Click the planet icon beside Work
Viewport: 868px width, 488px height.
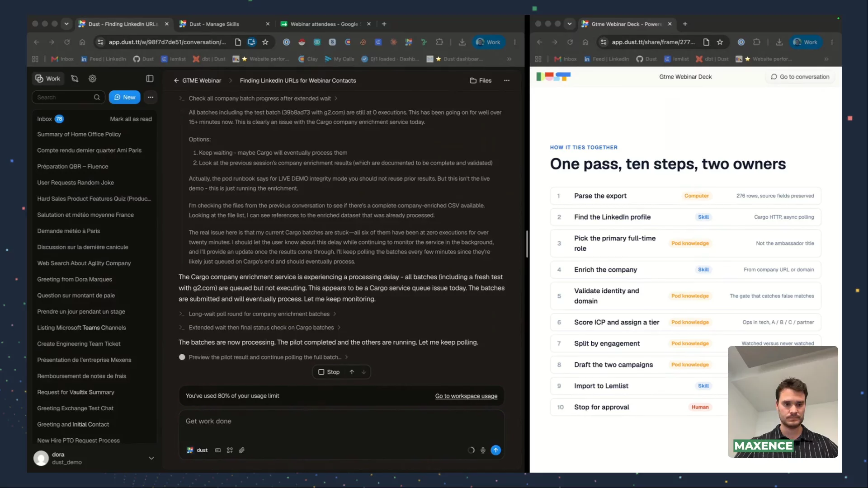(x=75, y=79)
